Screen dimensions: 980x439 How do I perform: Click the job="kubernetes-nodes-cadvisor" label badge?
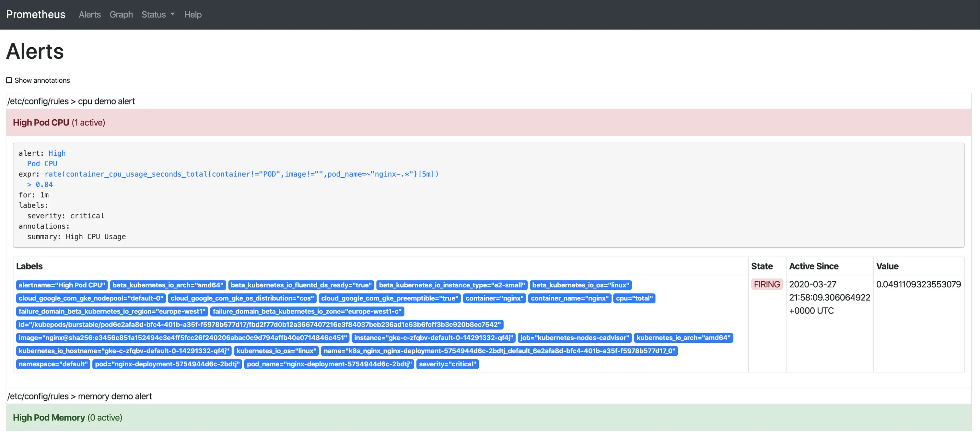[x=575, y=338]
